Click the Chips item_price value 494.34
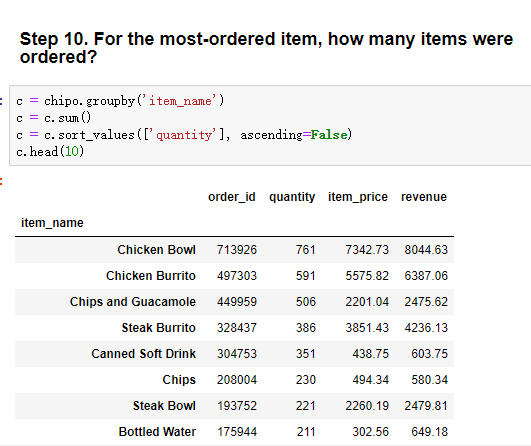Image resolution: width=531 pixels, height=446 pixels. tap(370, 380)
